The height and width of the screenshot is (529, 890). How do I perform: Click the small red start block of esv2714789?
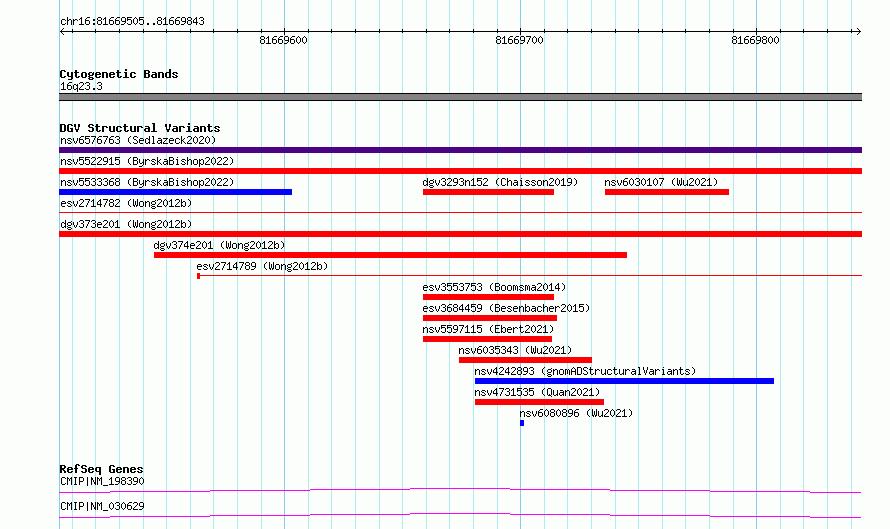pos(199,276)
